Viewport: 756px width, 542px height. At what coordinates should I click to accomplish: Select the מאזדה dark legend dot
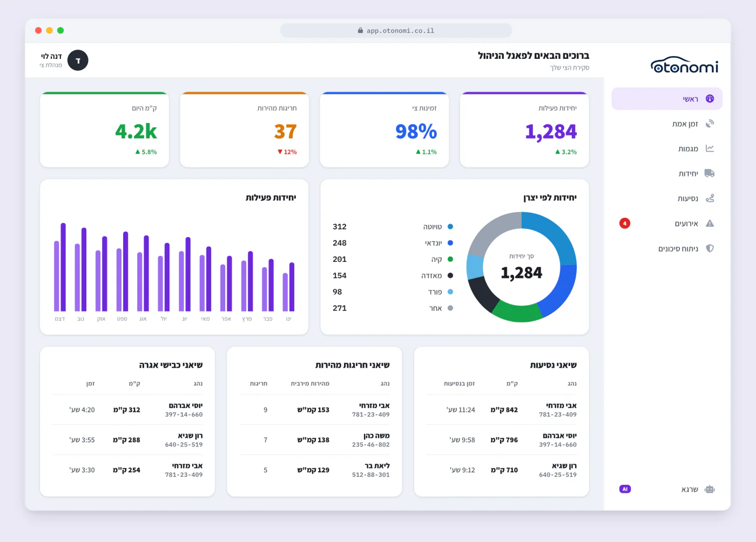click(450, 275)
